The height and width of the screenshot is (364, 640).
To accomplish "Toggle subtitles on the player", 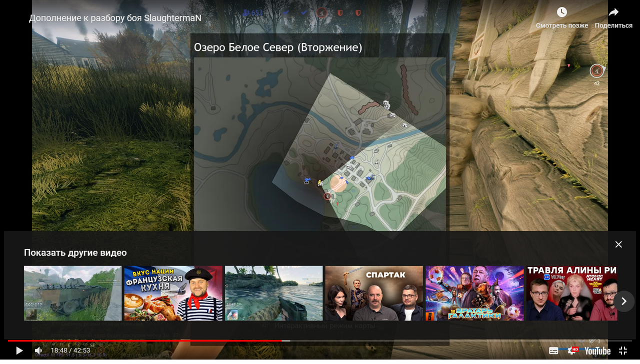I will [553, 351].
